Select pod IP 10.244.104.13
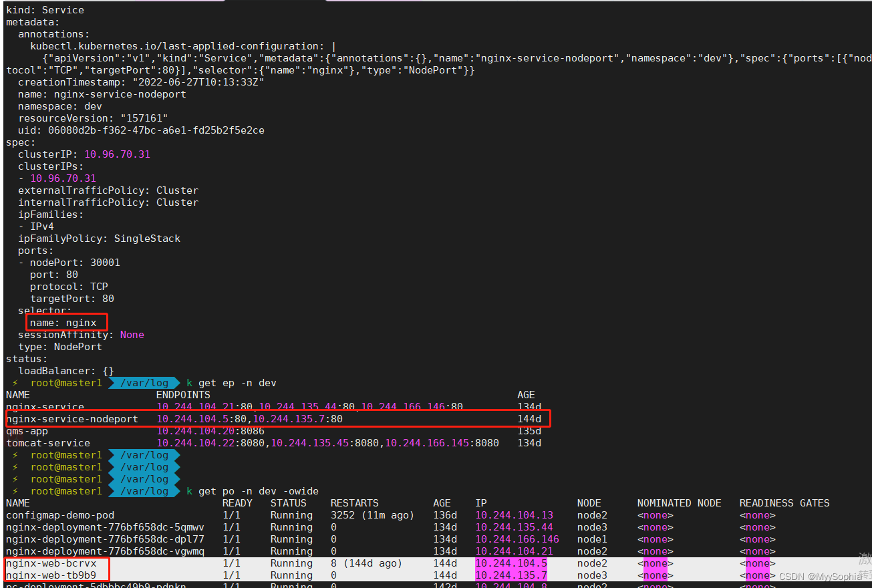Viewport: 872px width, 588px height. (x=515, y=515)
